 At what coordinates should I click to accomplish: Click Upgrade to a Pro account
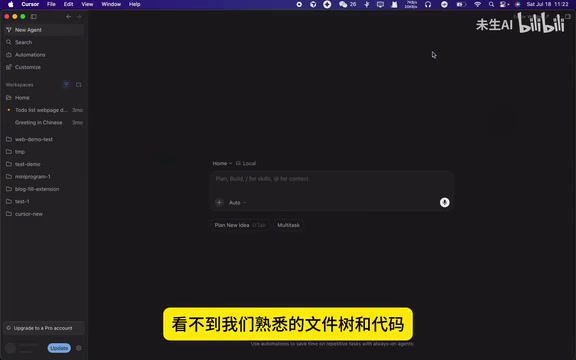[43, 328]
